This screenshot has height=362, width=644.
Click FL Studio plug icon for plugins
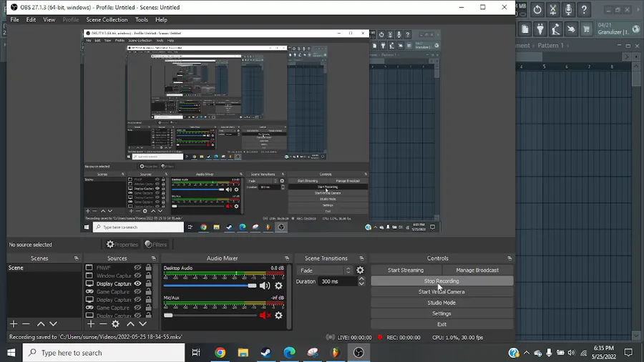click(540, 29)
